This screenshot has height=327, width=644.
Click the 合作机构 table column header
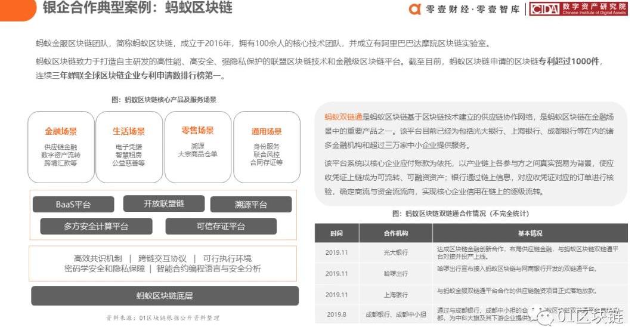click(x=396, y=233)
